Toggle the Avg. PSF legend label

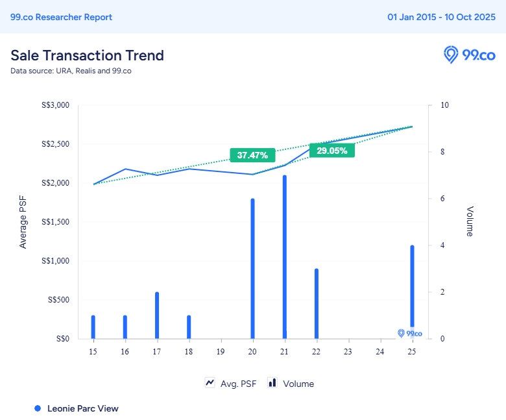pos(238,384)
